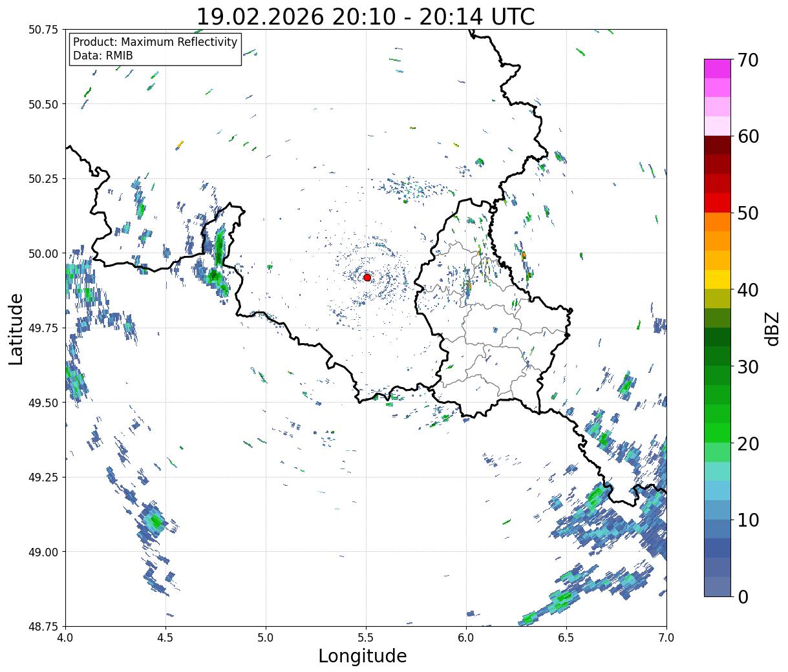Click the colorbar tick label 0
The width and height of the screenshot is (788, 672).
(x=743, y=596)
